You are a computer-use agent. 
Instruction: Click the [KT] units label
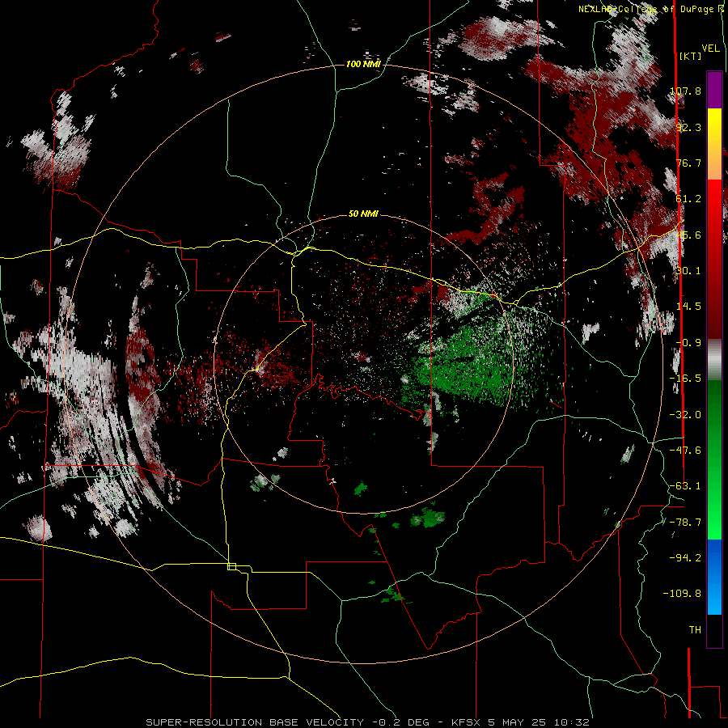(691, 56)
